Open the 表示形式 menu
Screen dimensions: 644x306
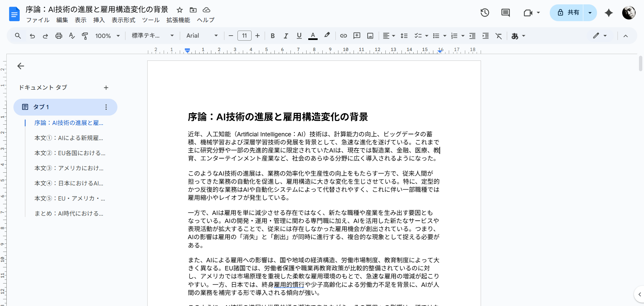(x=123, y=20)
